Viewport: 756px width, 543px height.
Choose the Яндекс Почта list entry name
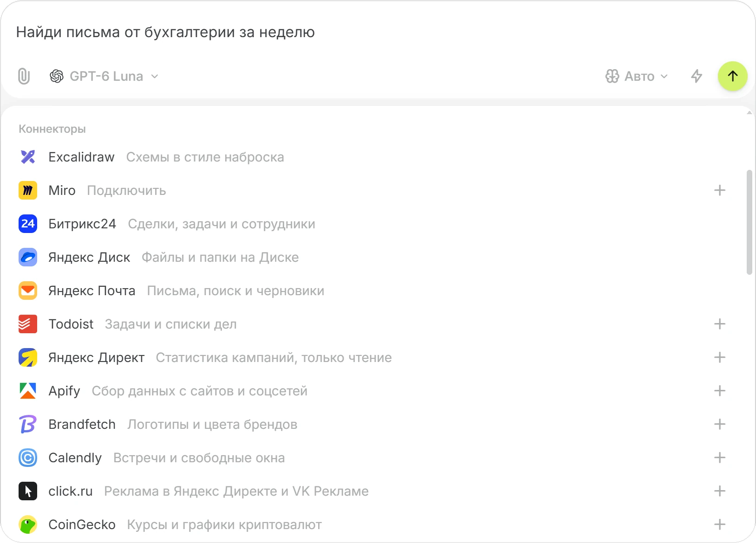point(92,291)
